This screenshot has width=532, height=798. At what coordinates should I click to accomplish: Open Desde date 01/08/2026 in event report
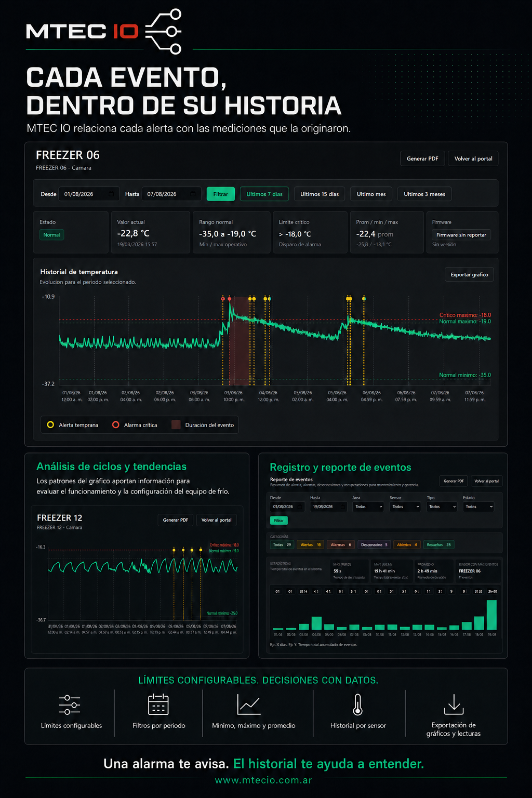[x=287, y=507]
